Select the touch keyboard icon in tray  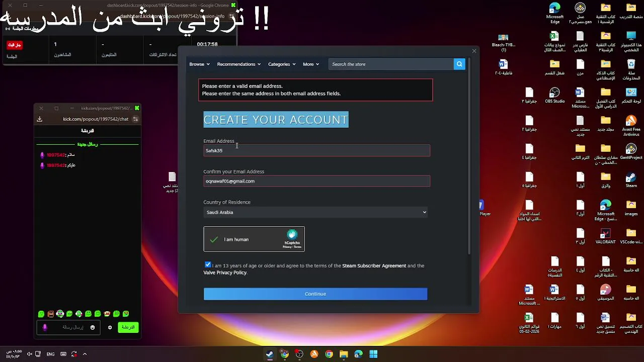pos(63,354)
